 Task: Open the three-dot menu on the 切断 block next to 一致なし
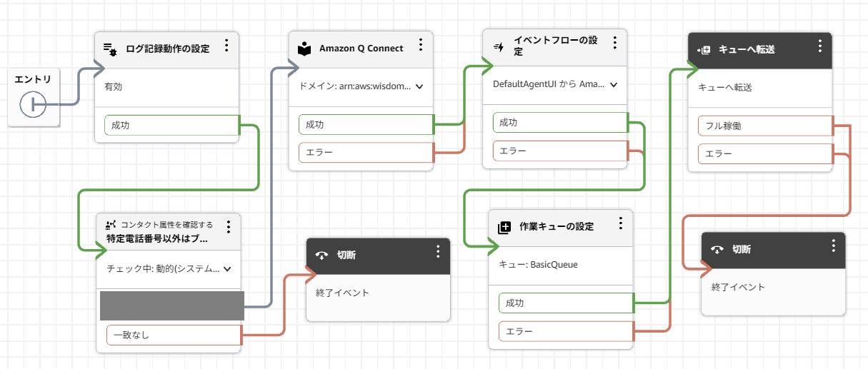438,252
